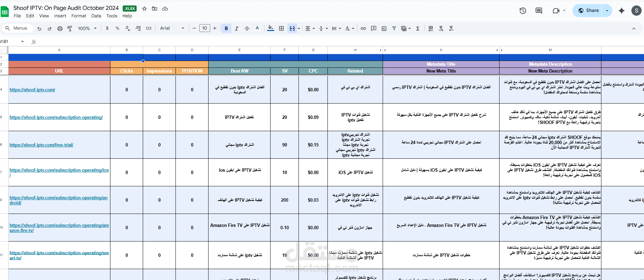Open the Borders tool
Screen dimensions: 644x280
[281, 28]
